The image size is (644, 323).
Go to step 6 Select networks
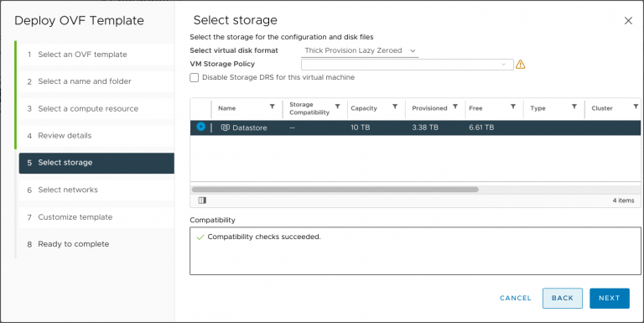(x=96, y=190)
